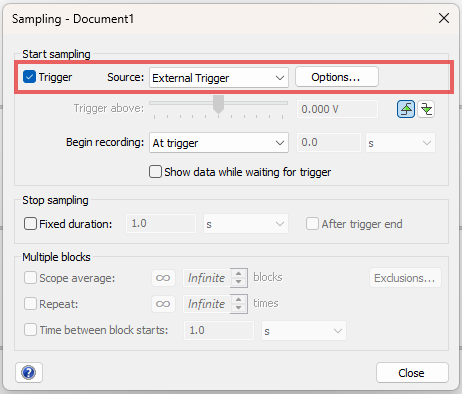Decrease Repeat times stepper down
Viewport: 462px width, 394px height.
point(238,308)
